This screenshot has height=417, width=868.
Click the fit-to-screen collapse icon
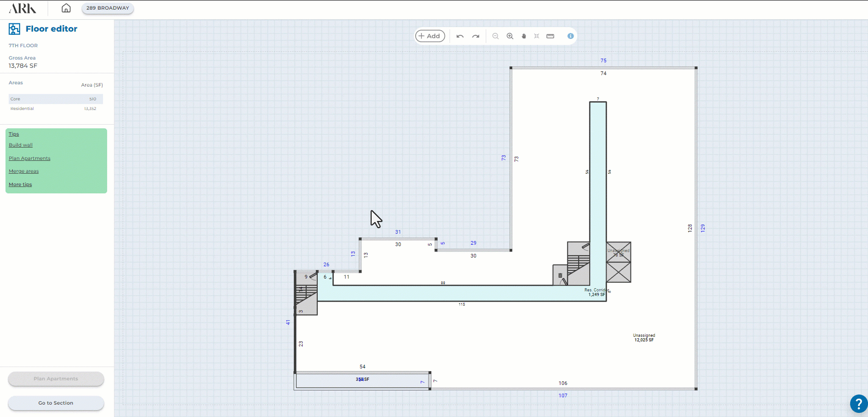click(x=537, y=36)
